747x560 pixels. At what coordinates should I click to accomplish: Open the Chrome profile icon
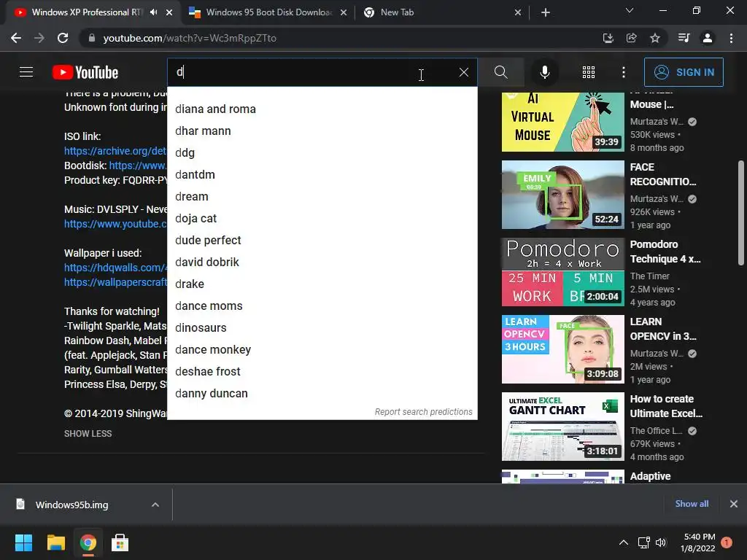(708, 38)
